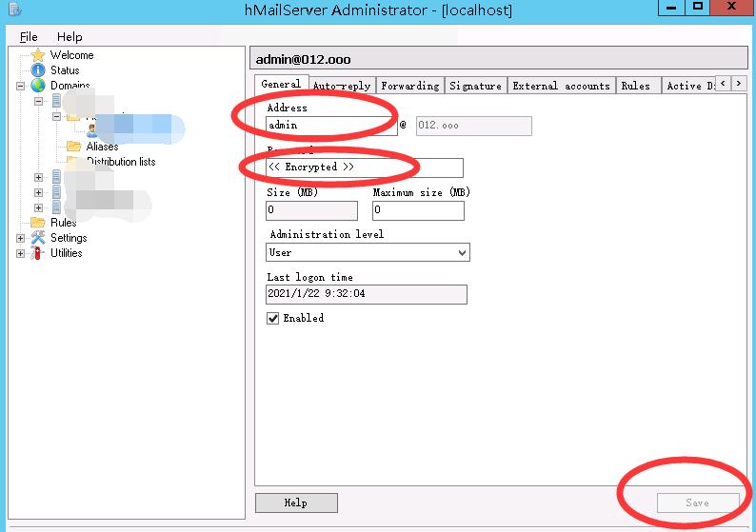
Task: Expand the Settings tree node
Action: [x=21, y=238]
